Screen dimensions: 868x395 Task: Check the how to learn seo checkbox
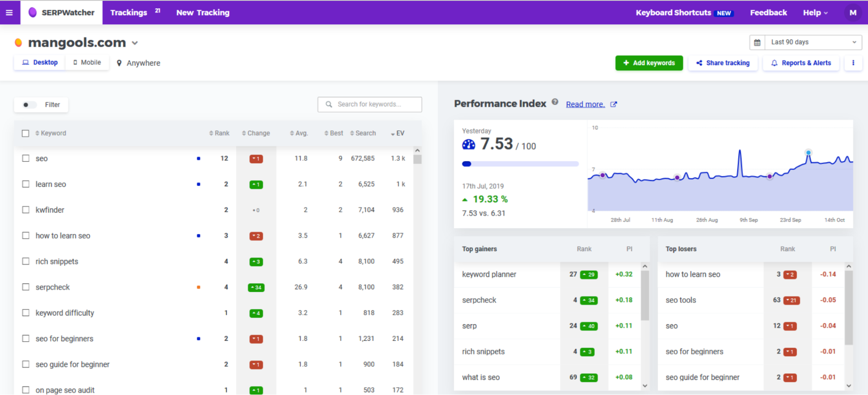click(26, 236)
